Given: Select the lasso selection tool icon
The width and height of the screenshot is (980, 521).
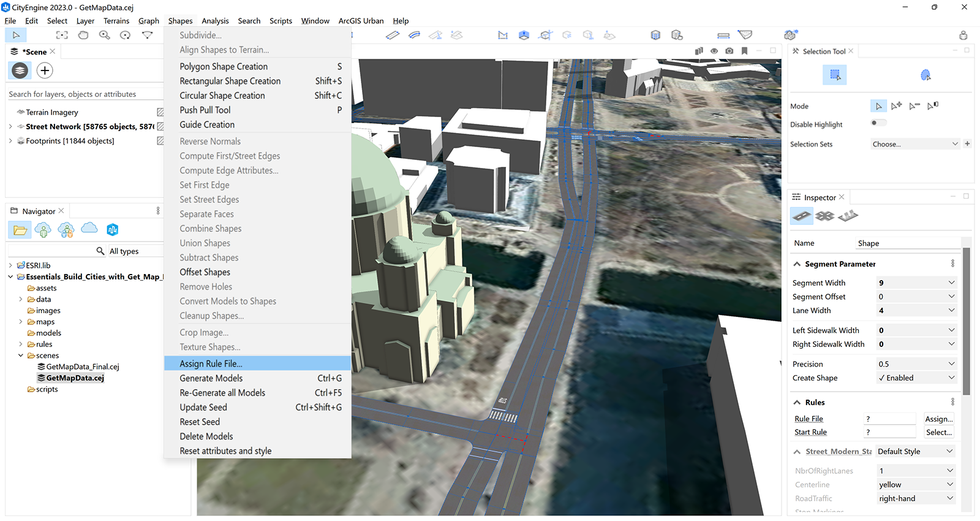Looking at the screenshot, I should [925, 75].
